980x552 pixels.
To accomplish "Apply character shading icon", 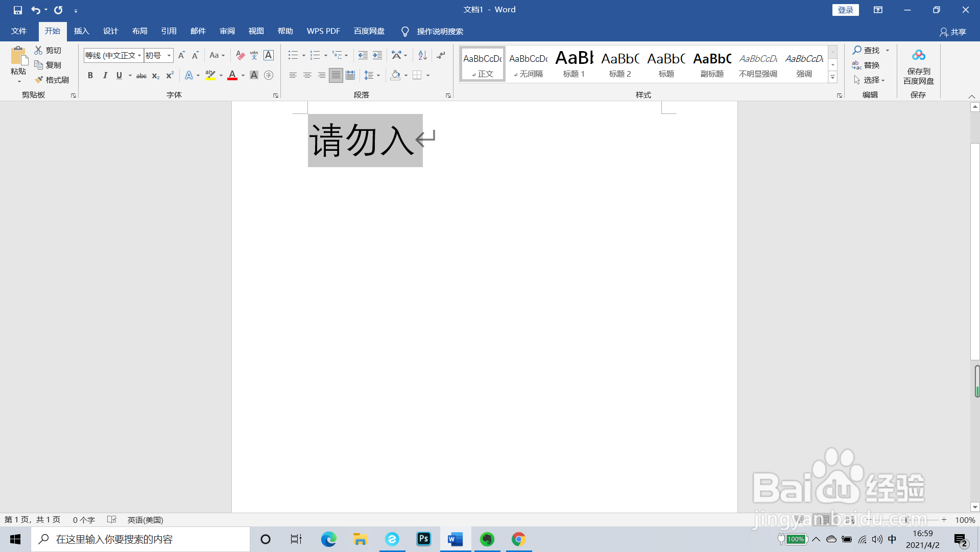I will click(254, 75).
